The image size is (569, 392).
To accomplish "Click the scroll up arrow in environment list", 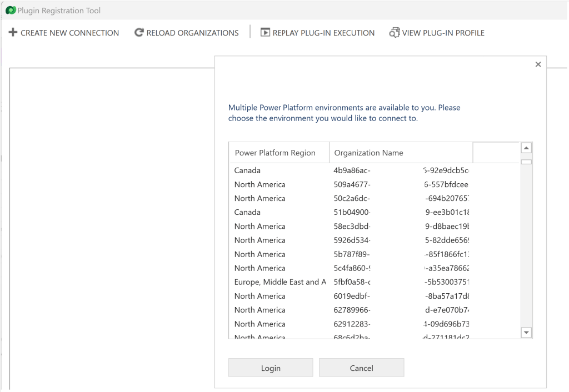I will 526,148.
